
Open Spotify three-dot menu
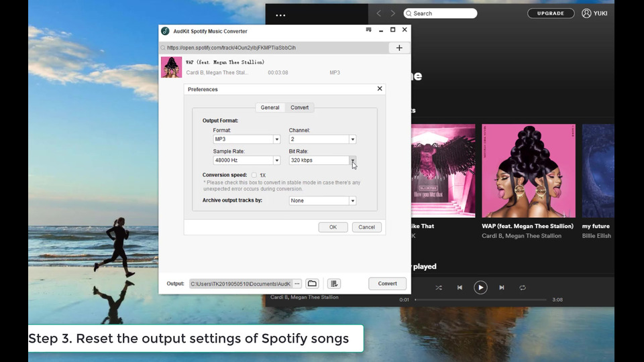click(x=280, y=15)
